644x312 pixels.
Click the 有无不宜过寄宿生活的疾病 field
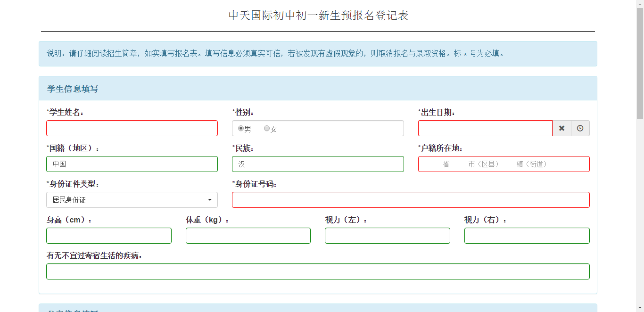pyautogui.click(x=318, y=271)
